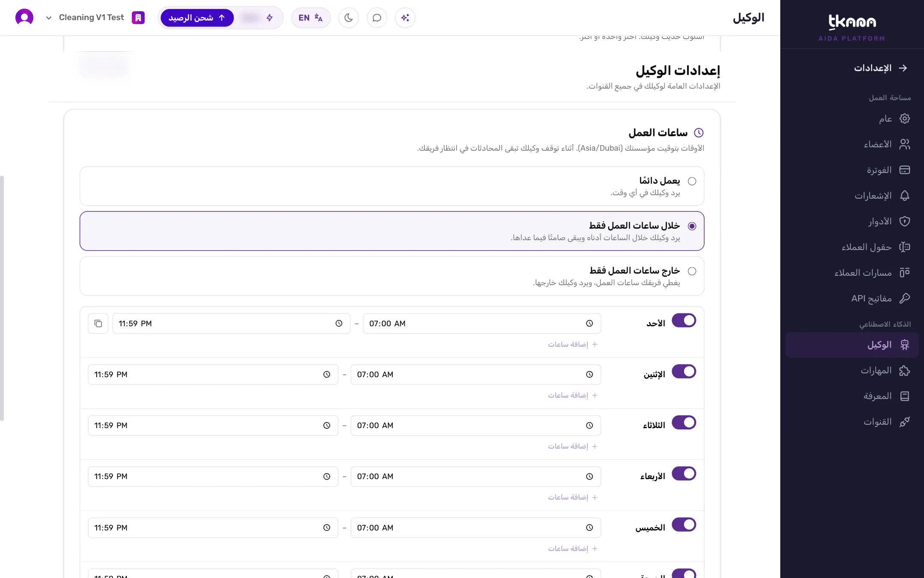
Task: Switch to dark mode with moon icon
Action: click(349, 18)
